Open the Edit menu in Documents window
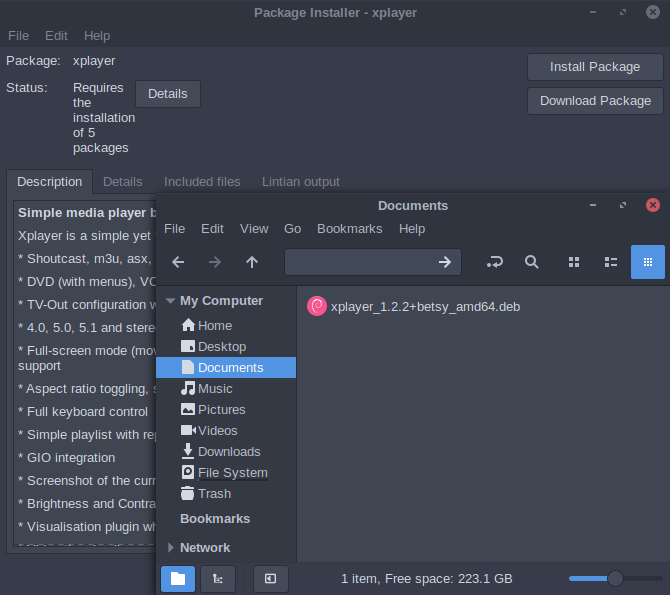 tap(212, 229)
